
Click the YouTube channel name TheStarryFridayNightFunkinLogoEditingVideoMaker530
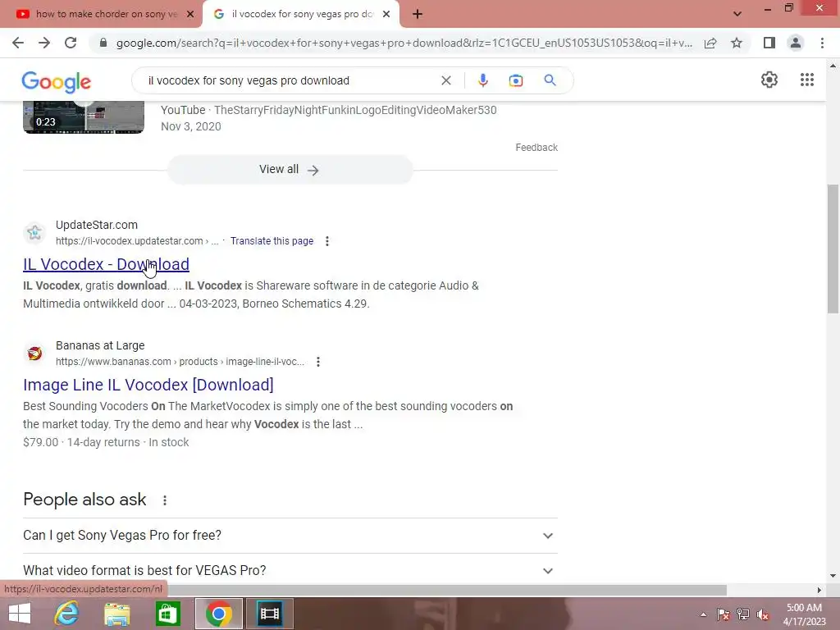(x=355, y=110)
